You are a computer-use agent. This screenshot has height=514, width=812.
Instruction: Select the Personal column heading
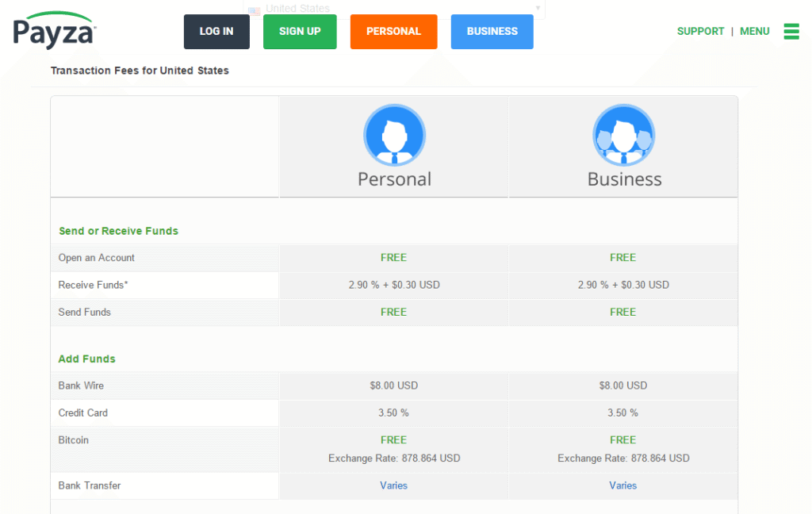[395, 179]
